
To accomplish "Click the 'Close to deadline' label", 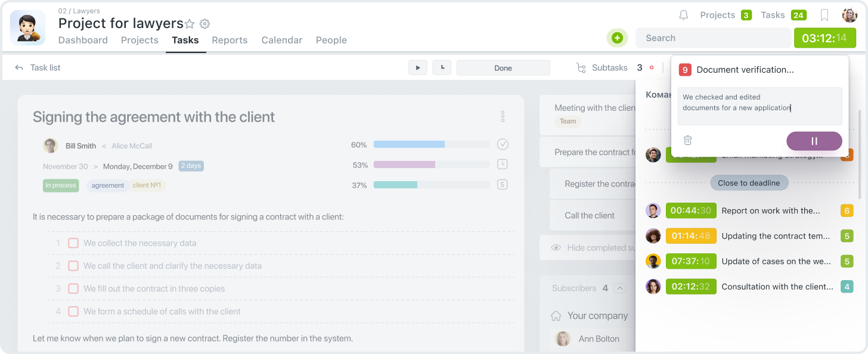I will (x=748, y=183).
